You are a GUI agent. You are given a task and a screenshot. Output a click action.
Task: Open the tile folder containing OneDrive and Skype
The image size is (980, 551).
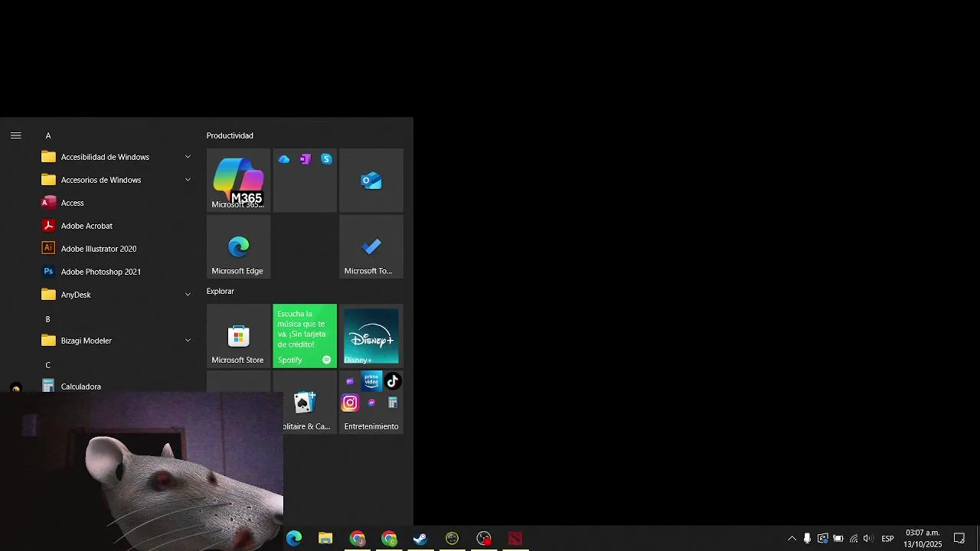tap(305, 180)
